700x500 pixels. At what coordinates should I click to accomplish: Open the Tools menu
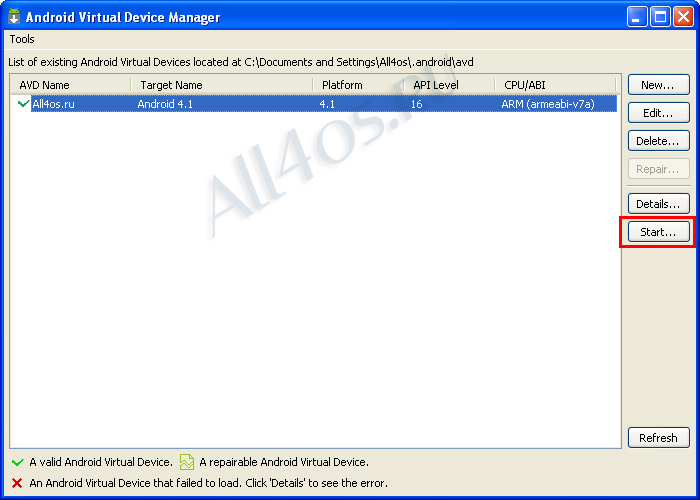[22, 39]
